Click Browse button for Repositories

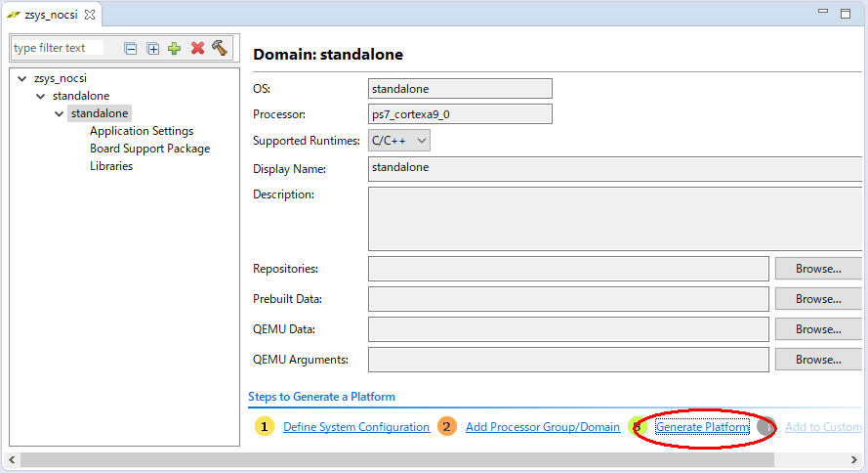click(x=817, y=269)
